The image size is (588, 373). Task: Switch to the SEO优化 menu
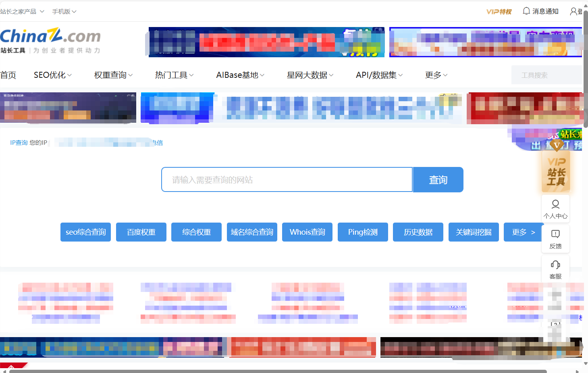52,75
